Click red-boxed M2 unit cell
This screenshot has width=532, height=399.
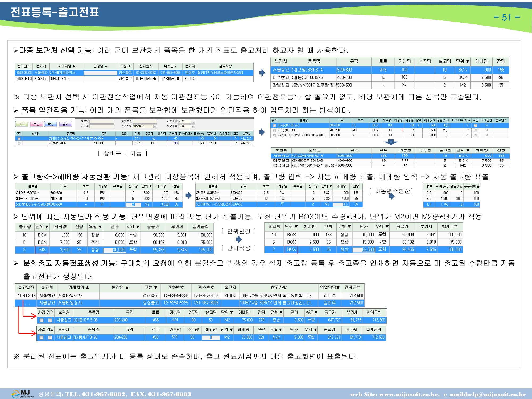[x=42, y=250]
